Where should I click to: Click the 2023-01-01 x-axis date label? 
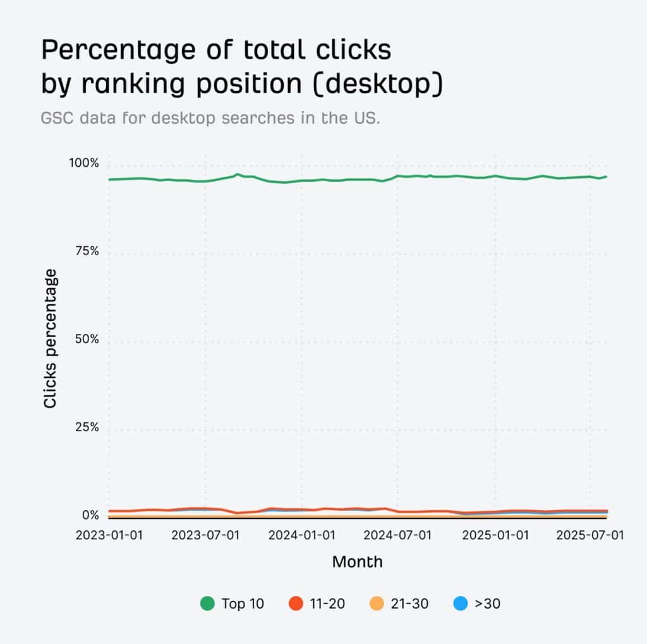pos(109,535)
